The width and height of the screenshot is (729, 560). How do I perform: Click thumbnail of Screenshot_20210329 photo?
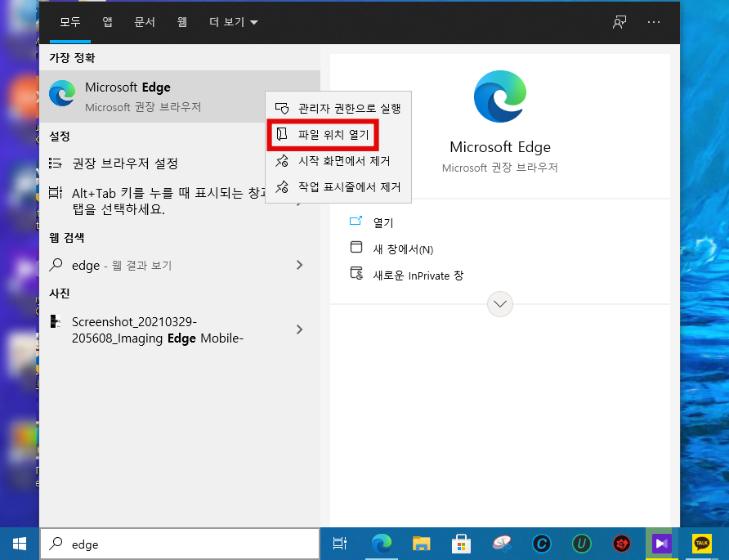[56, 321]
